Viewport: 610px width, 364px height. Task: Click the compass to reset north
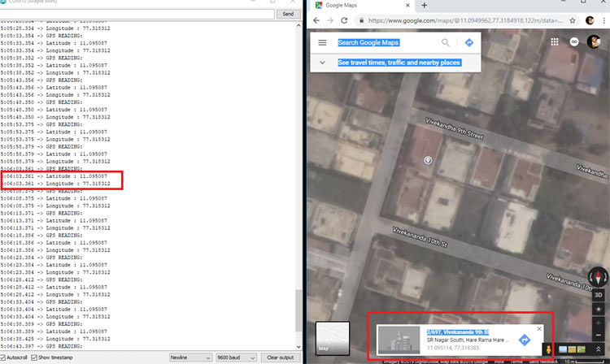[x=598, y=277]
